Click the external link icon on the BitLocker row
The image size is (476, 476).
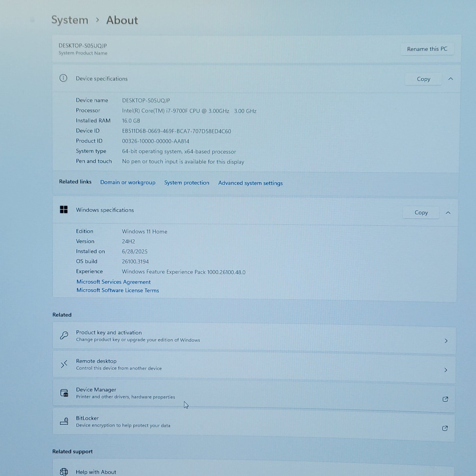pos(445,429)
